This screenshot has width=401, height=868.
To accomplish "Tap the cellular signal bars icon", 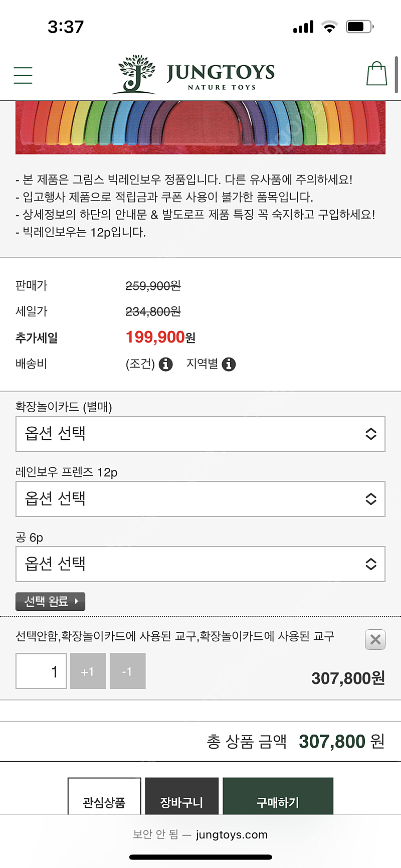I will pyautogui.click(x=303, y=27).
